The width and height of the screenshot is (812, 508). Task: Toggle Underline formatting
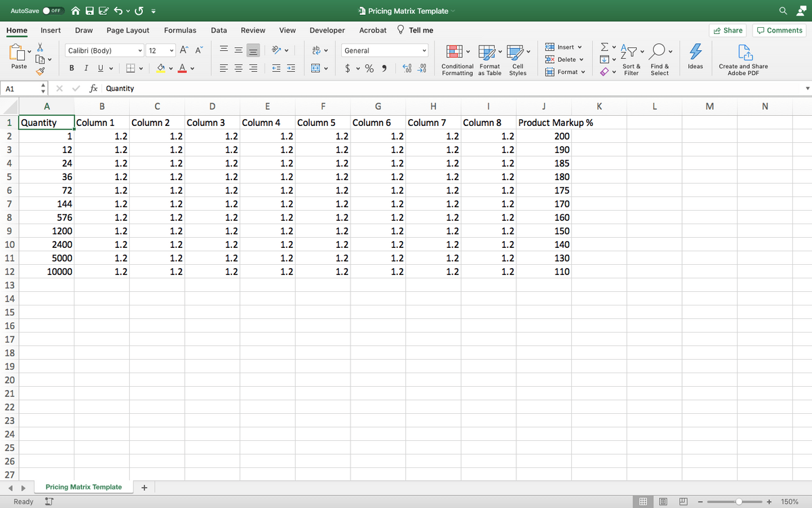pos(100,68)
